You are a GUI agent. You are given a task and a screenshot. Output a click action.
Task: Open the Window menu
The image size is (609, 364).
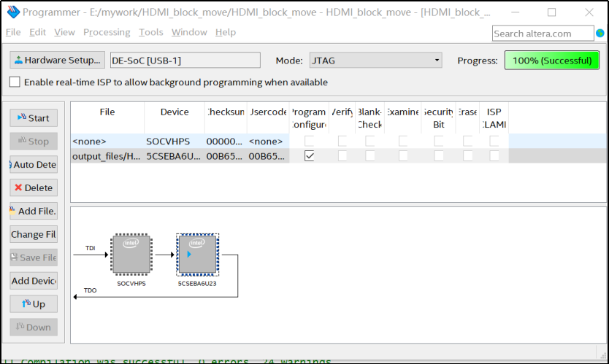[x=189, y=32]
